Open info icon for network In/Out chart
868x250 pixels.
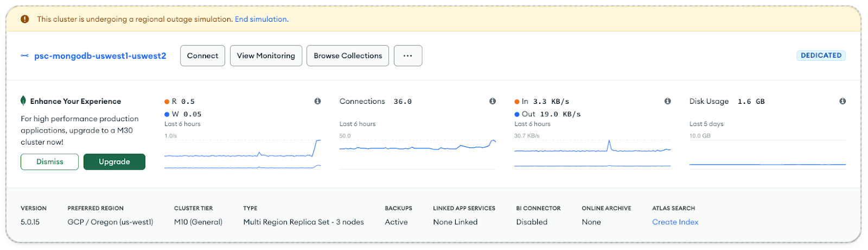(x=667, y=101)
